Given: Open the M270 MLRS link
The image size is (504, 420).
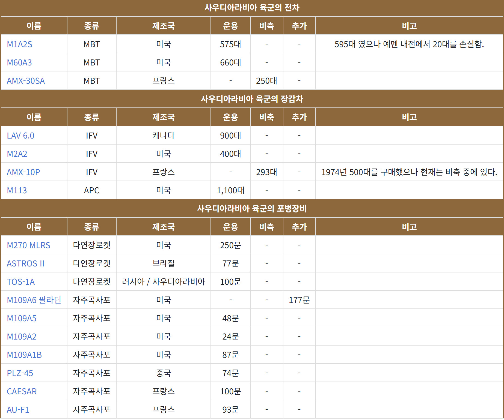Looking at the screenshot, I should (28, 245).
